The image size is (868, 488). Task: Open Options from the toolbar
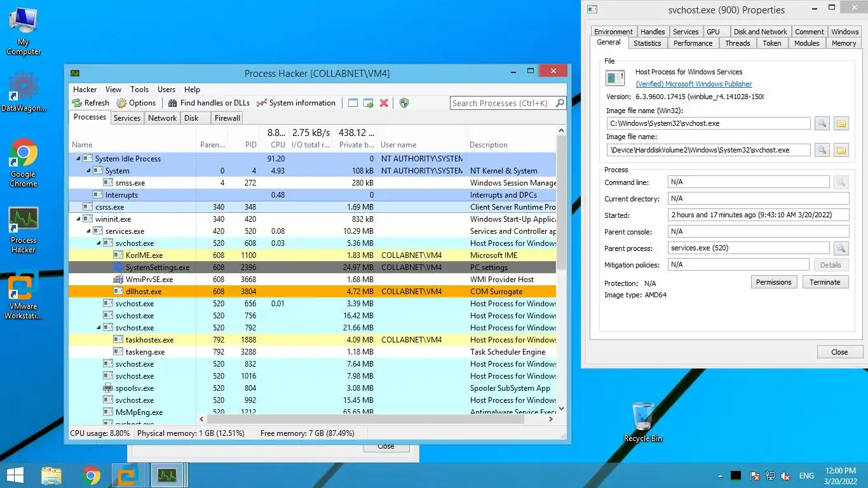pos(136,103)
